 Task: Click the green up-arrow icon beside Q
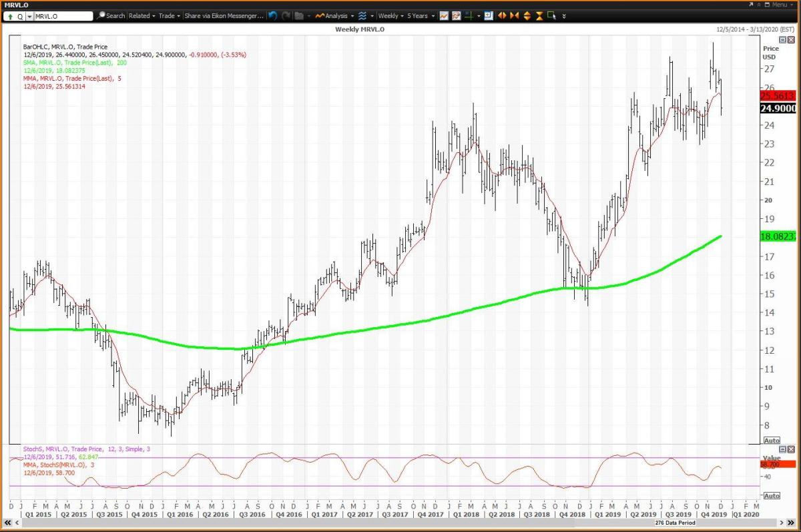(11, 16)
